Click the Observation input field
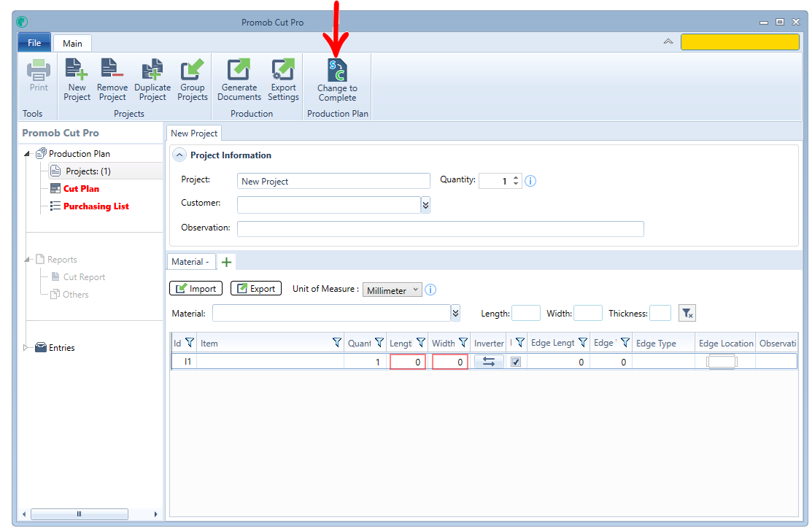 [x=440, y=229]
